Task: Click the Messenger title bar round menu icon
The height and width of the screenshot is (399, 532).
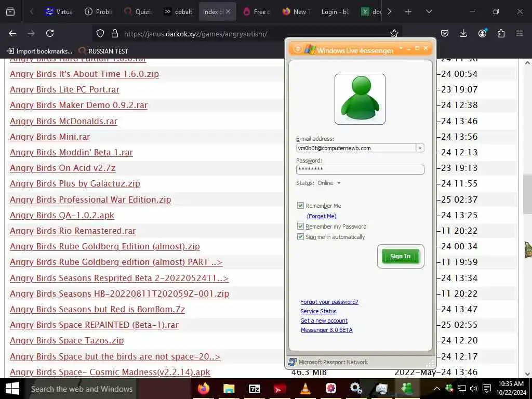Action: [297, 49]
